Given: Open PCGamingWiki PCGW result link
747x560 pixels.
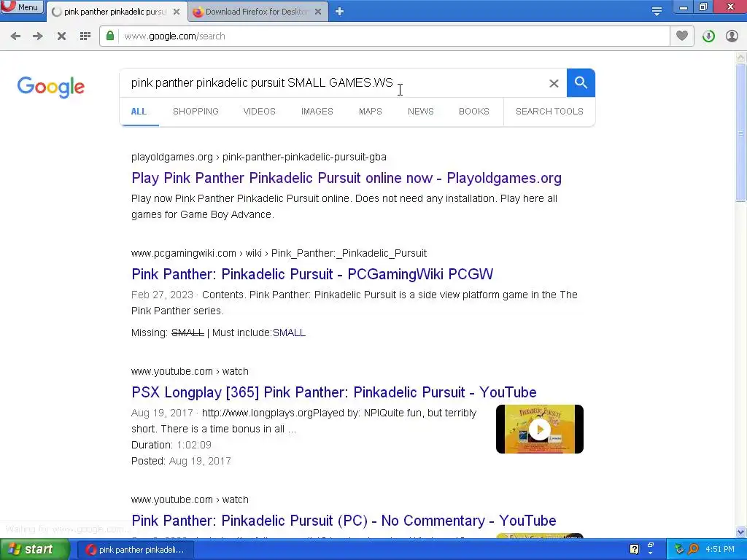Looking at the screenshot, I should 312,274.
